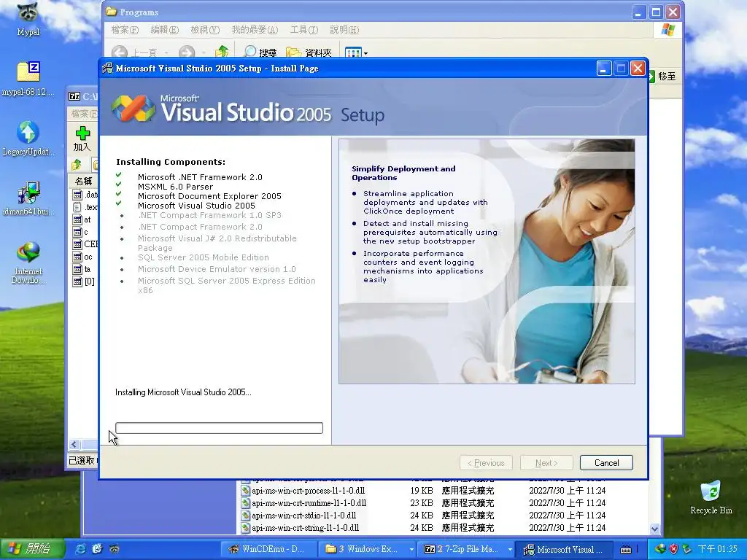Click the Programs window Folders (資料夾) icon
Screen dimensions: 747x560
click(309, 52)
